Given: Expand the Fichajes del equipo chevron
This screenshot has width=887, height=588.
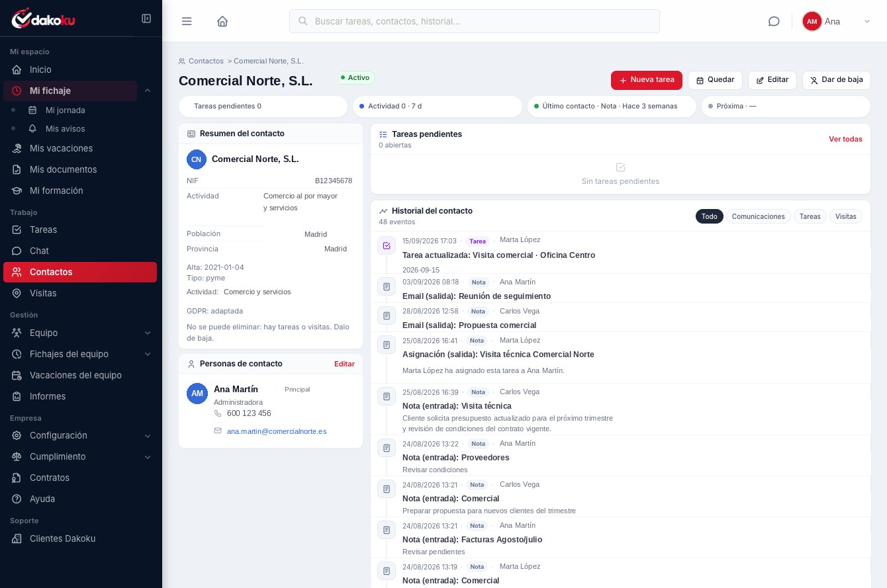Looking at the screenshot, I should pos(148,354).
